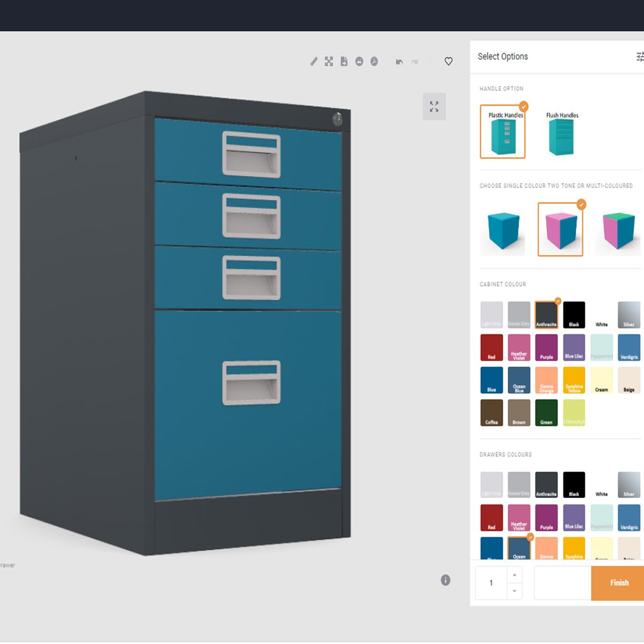Open the info icon below the preview
644x644 pixels.
(x=445, y=580)
